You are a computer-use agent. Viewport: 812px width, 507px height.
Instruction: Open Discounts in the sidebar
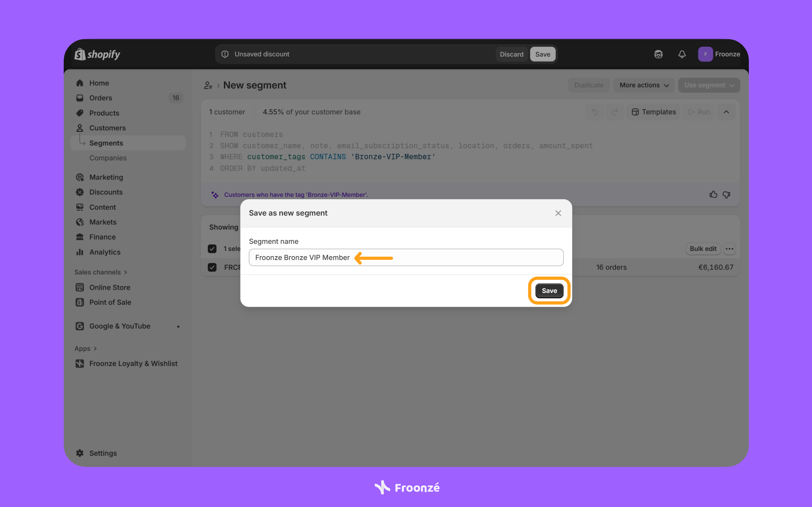coord(106,192)
